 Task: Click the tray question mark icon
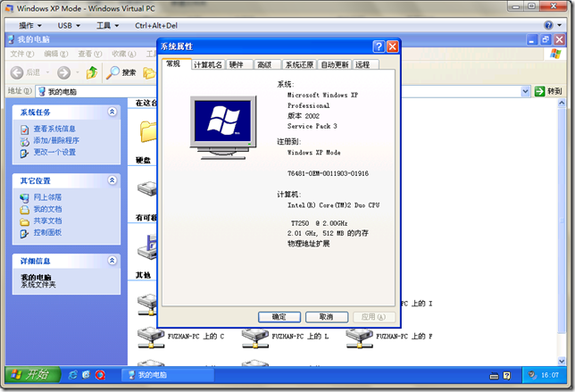[507, 376]
